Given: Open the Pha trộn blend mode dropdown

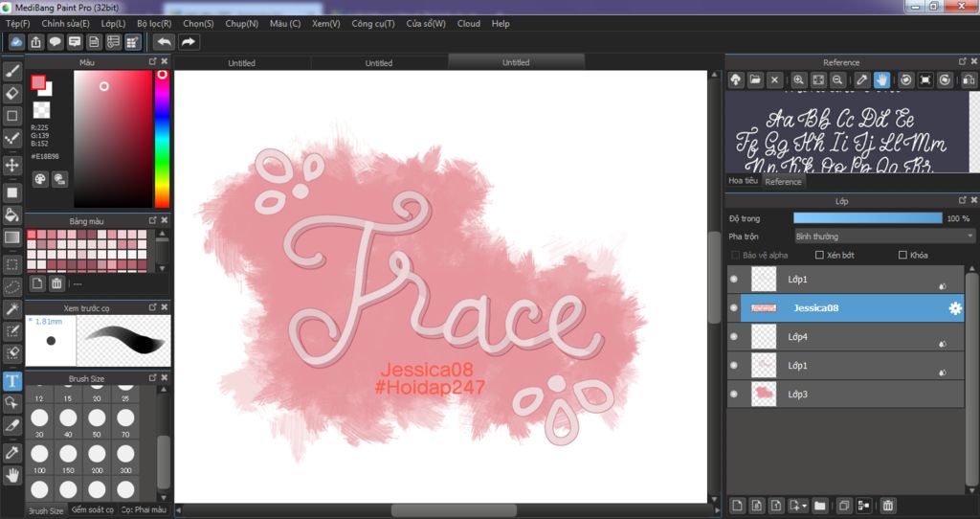Looking at the screenshot, I should [883, 237].
